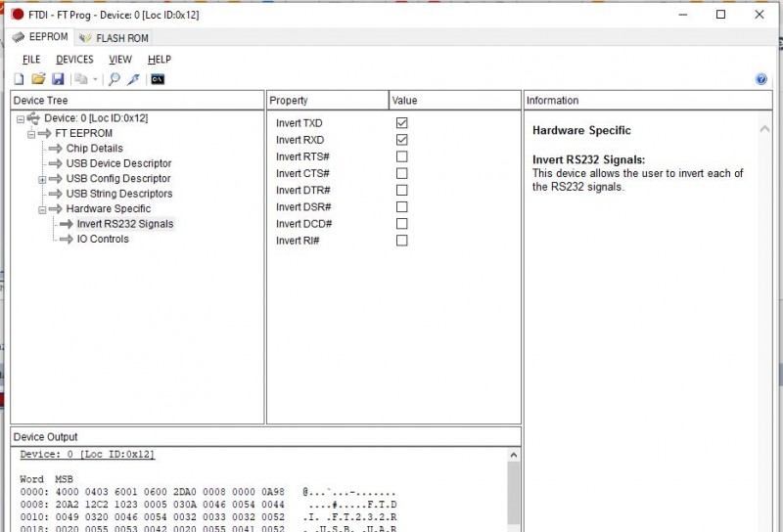The width and height of the screenshot is (783, 532).
Task: Click the Device Output scrollbar thumb
Action: [x=513, y=493]
